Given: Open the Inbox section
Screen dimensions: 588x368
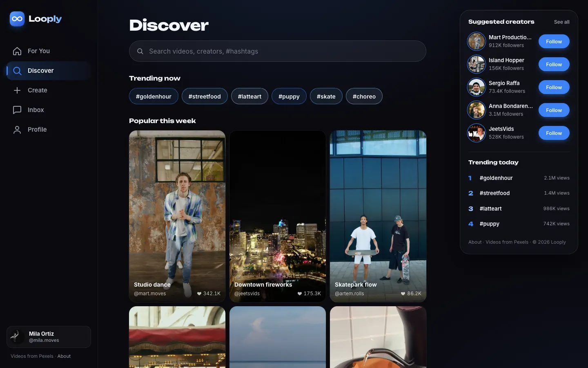Looking at the screenshot, I should tap(49, 110).
